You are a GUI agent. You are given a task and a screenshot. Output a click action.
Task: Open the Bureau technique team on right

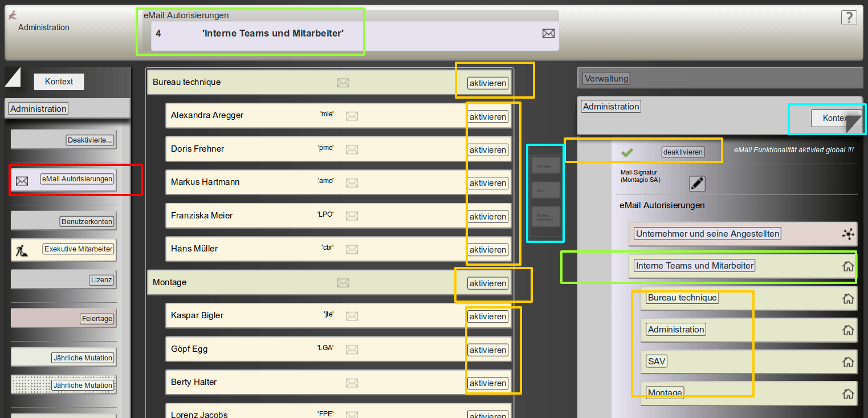[x=682, y=298]
